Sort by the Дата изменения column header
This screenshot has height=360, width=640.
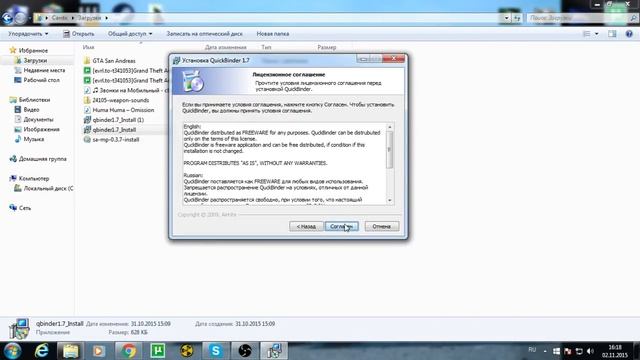(x=225, y=47)
